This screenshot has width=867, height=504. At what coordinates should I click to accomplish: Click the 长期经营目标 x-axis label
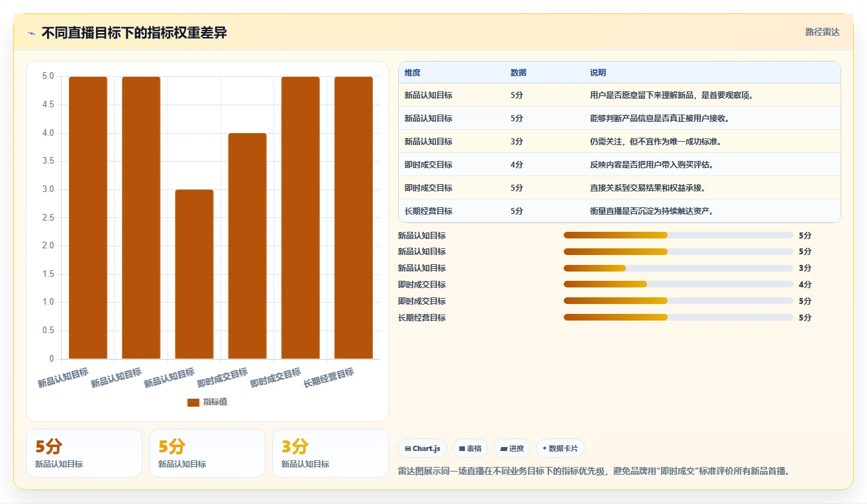[329, 378]
